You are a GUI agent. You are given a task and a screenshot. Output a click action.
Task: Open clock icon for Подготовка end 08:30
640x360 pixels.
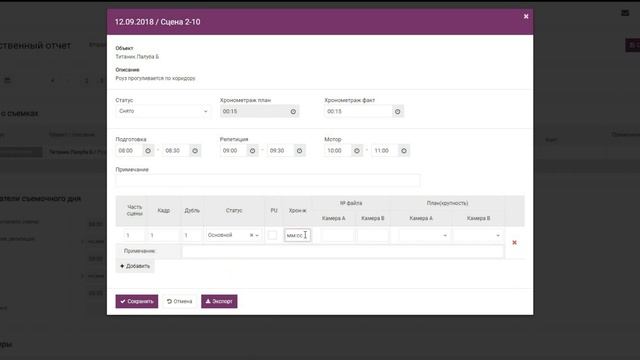coord(195,151)
